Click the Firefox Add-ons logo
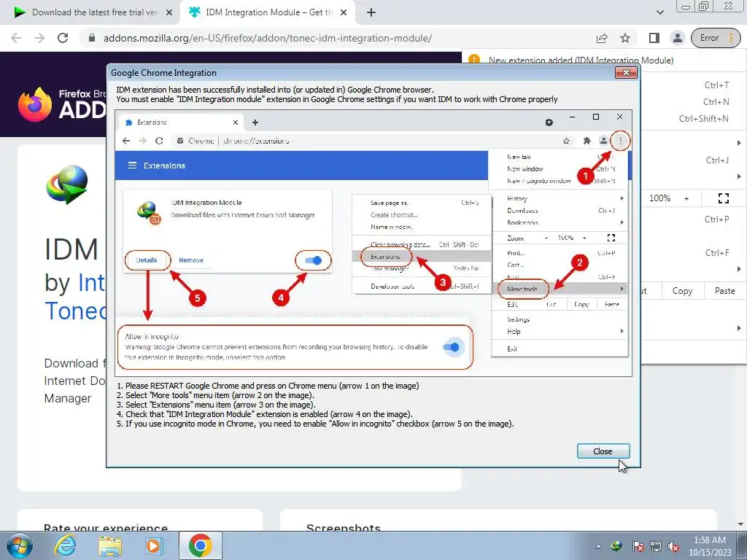The image size is (747, 560). tap(62, 104)
